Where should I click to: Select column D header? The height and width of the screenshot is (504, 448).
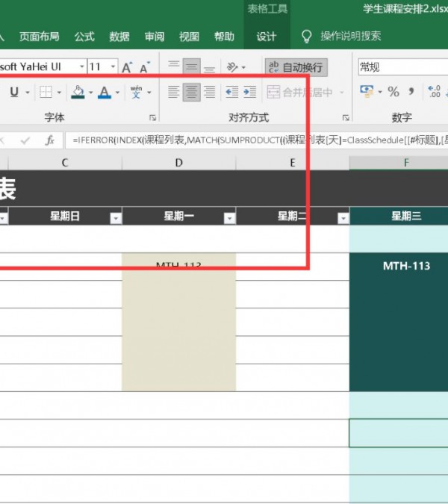(x=178, y=163)
